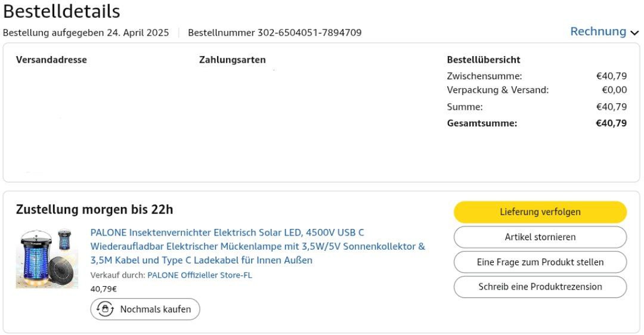Click the reorder icon beside Nochmals kaufen

coord(106,309)
